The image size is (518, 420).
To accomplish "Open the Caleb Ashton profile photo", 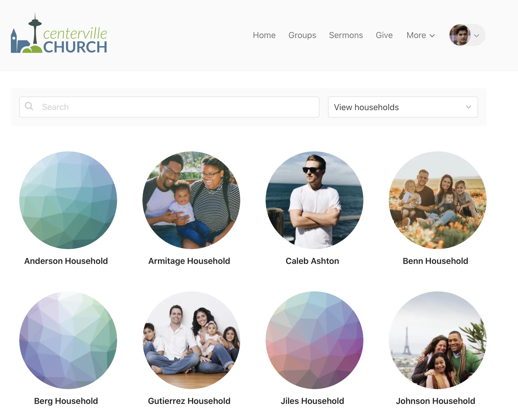I will click(x=314, y=200).
